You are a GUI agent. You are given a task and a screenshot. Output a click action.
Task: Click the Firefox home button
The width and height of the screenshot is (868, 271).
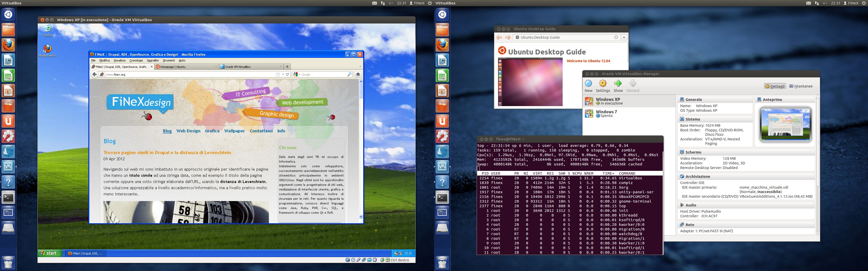click(x=358, y=74)
